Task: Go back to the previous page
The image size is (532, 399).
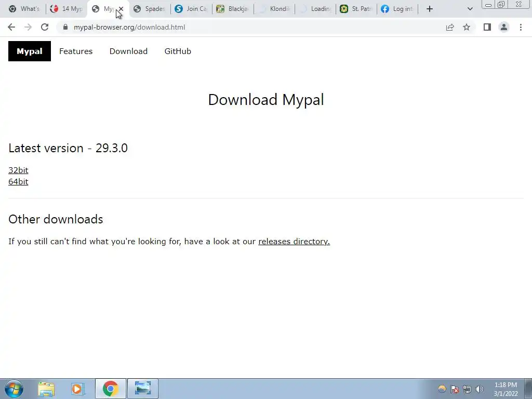Action: point(11,27)
